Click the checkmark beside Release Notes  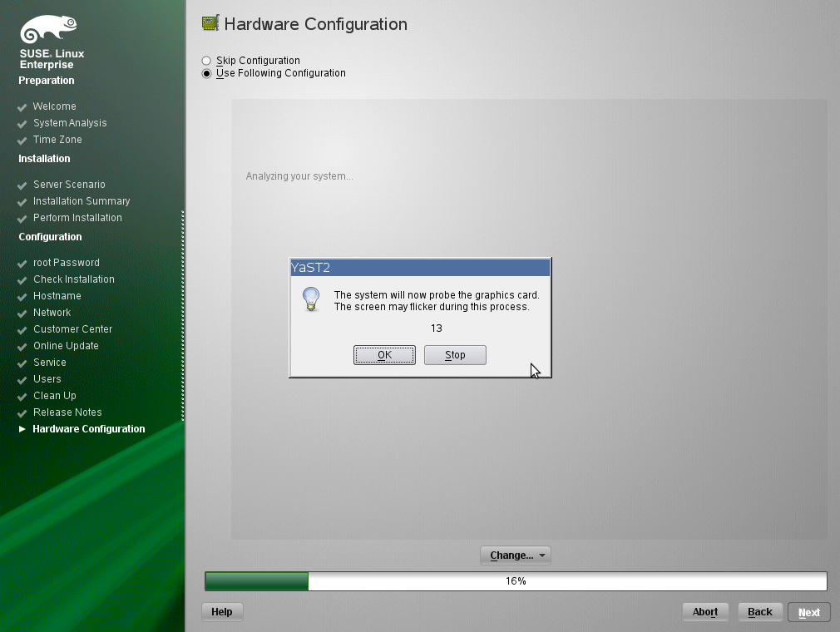22,413
